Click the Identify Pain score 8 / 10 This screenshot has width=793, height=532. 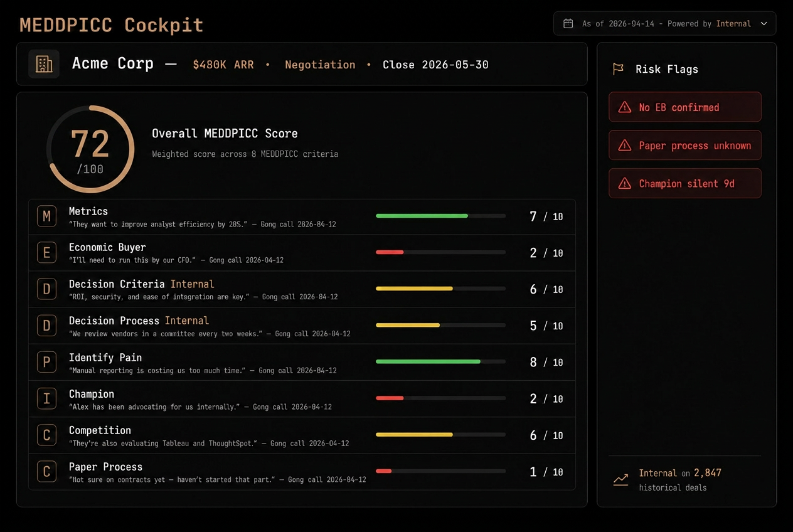pyautogui.click(x=546, y=362)
